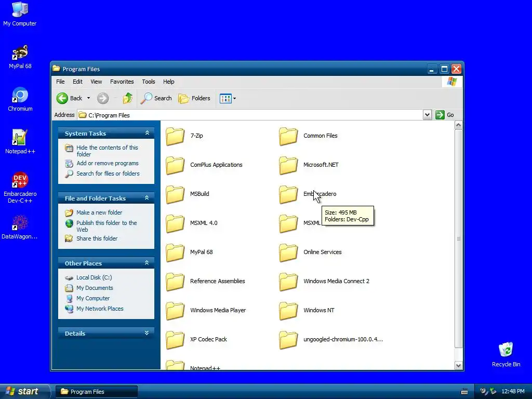Click Add or remove programs link
This screenshot has width=532, height=399.
tap(107, 164)
